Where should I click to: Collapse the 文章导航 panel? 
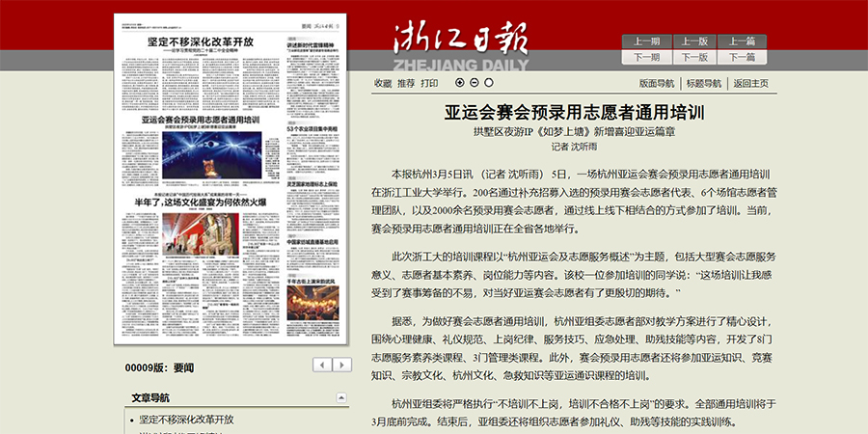click(342, 397)
